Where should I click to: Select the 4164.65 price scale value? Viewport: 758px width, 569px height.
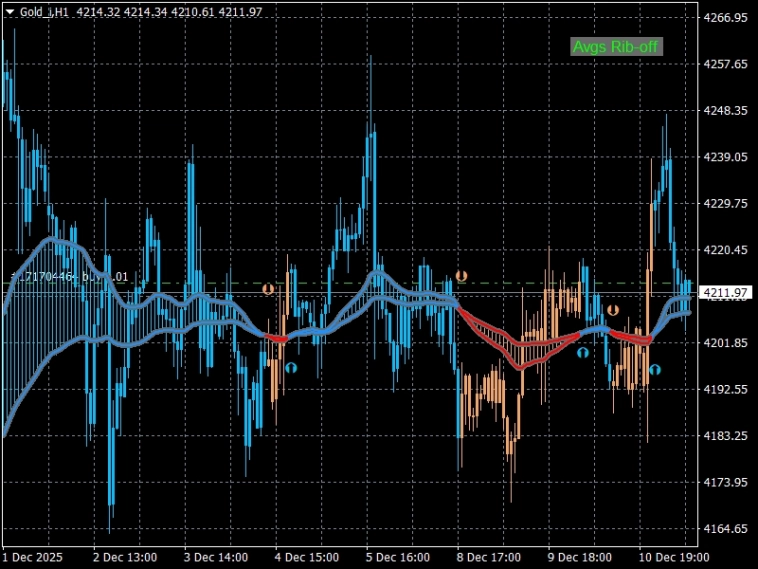point(726,529)
